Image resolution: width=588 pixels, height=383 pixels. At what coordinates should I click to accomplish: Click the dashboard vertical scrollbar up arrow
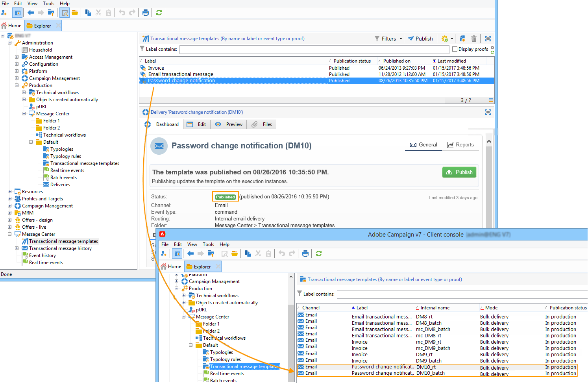(489, 142)
